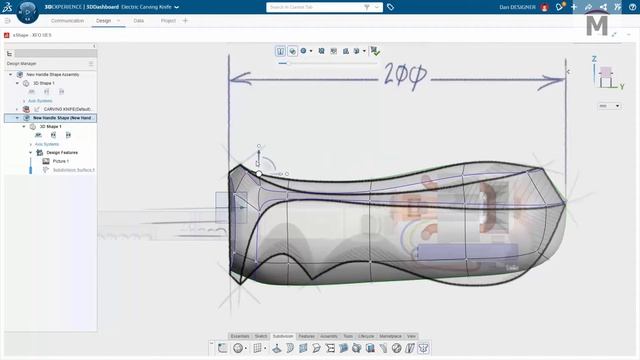
Task: Select the grid mesh tool
Action: click(257, 348)
